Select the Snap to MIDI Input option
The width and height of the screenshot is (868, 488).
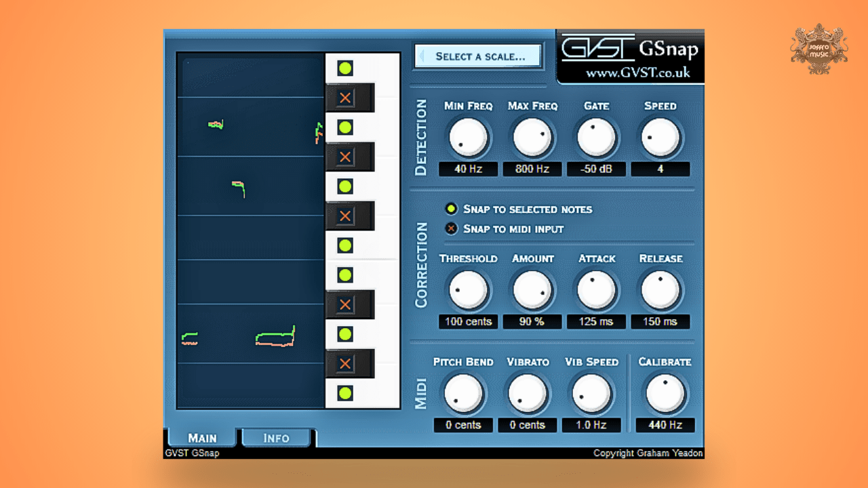(452, 228)
